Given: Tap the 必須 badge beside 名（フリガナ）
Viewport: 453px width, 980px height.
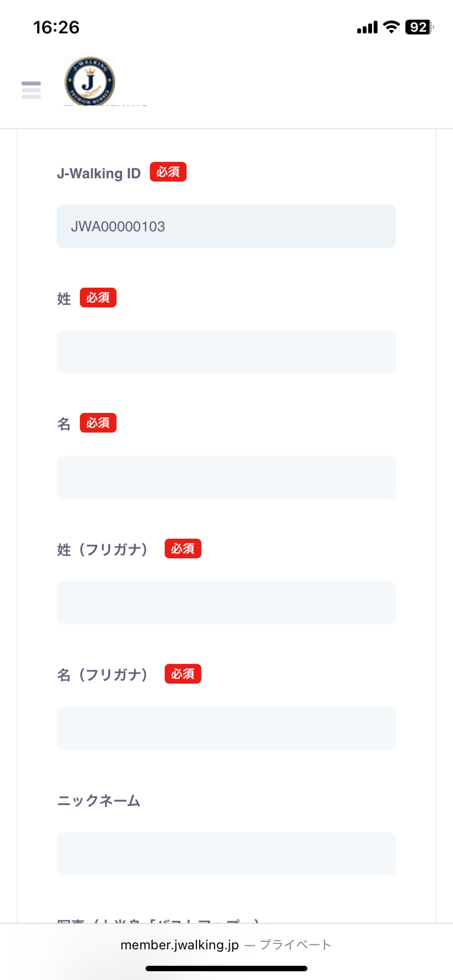Looking at the screenshot, I should [x=183, y=674].
